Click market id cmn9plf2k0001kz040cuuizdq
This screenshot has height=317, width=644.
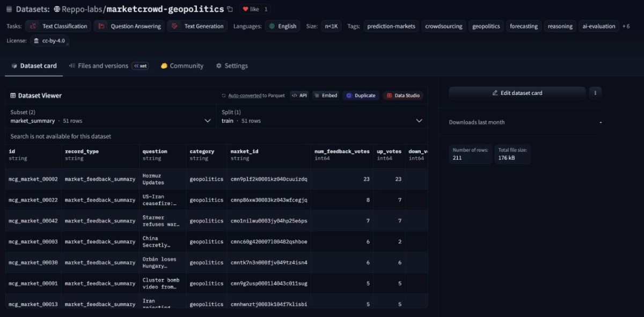(268, 179)
